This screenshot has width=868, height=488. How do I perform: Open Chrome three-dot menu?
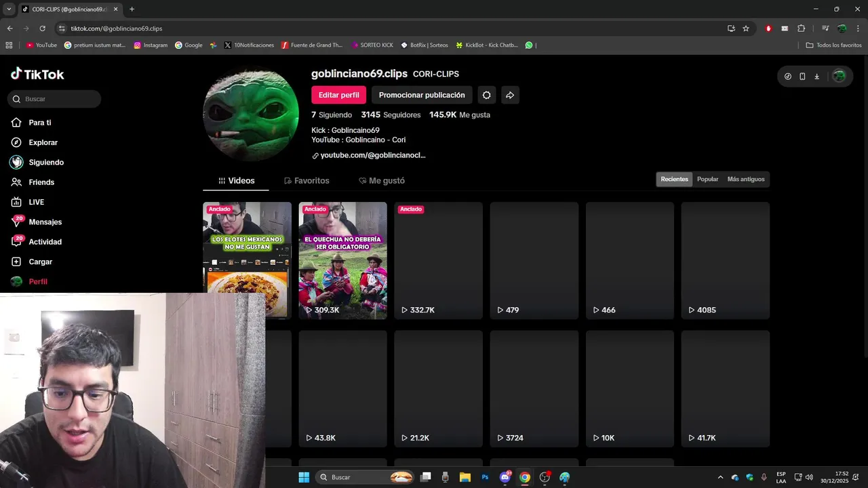[858, 28]
